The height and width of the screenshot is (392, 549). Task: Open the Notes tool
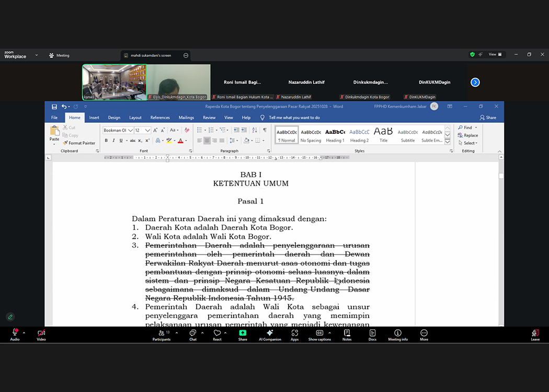click(x=347, y=335)
